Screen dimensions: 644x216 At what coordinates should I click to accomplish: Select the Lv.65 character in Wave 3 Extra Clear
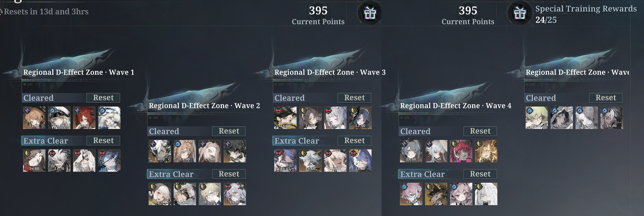click(285, 161)
